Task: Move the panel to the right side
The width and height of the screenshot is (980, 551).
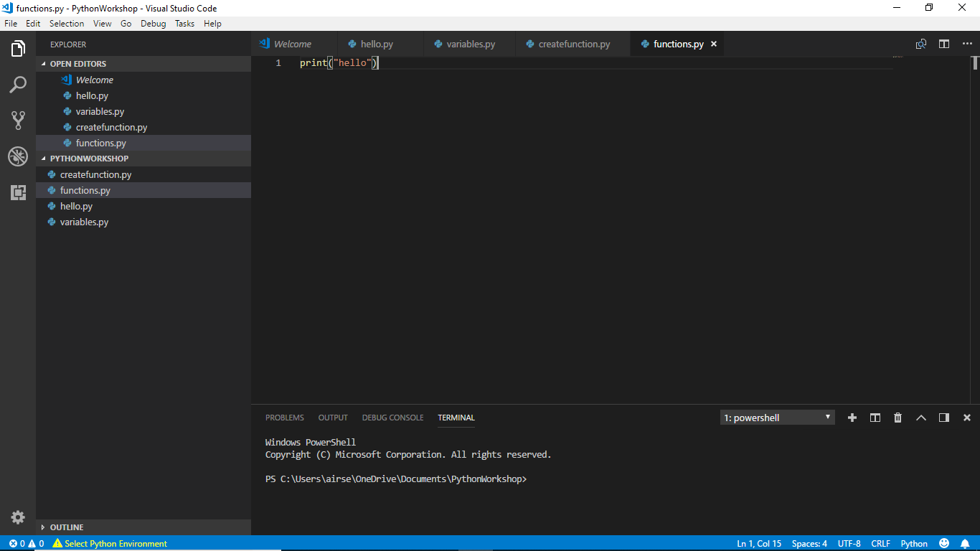Action: point(944,418)
